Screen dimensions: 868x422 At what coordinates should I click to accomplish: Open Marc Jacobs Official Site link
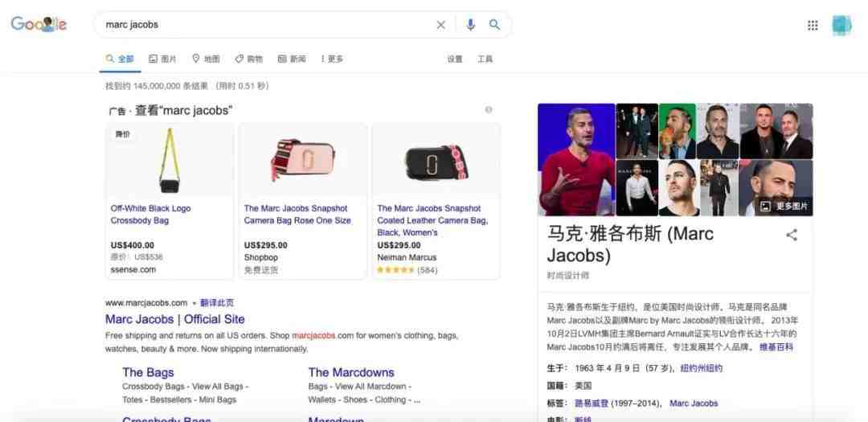[175, 320]
